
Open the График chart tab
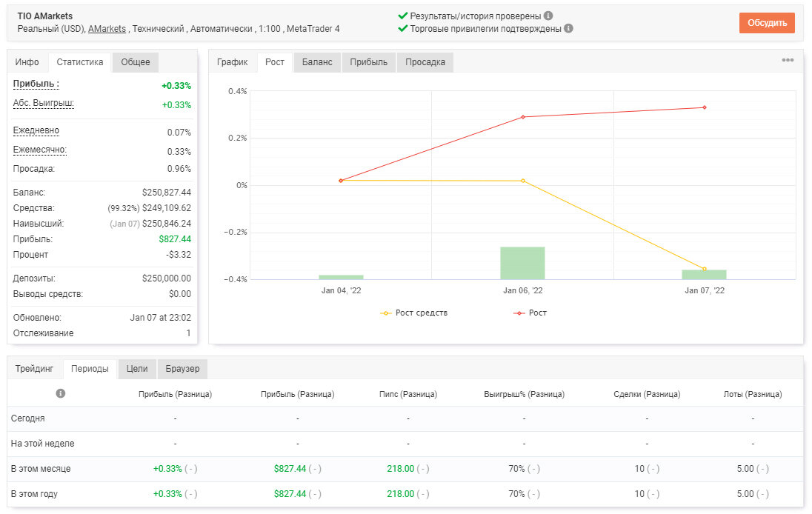(232, 62)
